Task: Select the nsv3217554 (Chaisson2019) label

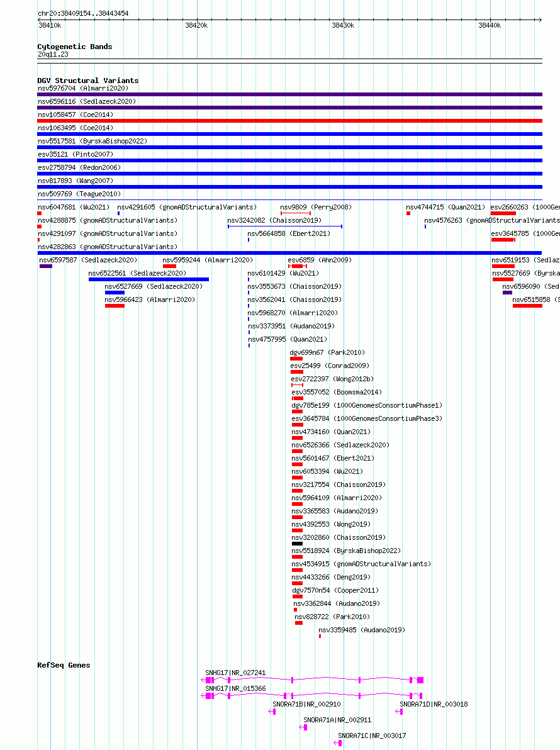Action: click(x=339, y=485)
